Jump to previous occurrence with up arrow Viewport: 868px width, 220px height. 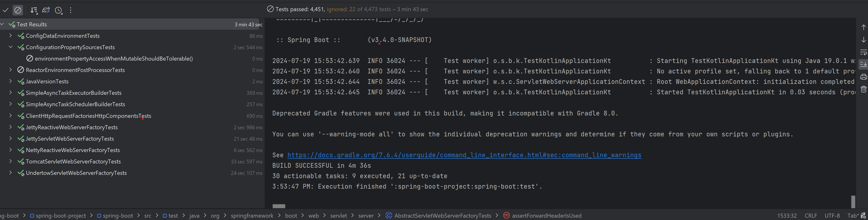863,27
